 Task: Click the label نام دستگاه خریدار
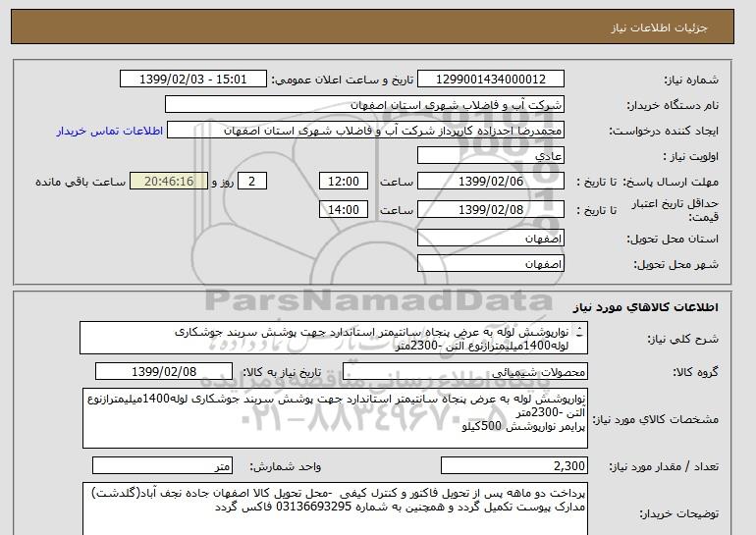[673, 105]
